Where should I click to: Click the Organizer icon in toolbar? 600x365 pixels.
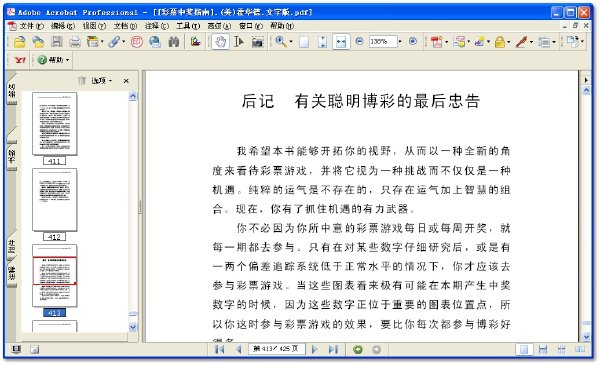pos(92,42)
